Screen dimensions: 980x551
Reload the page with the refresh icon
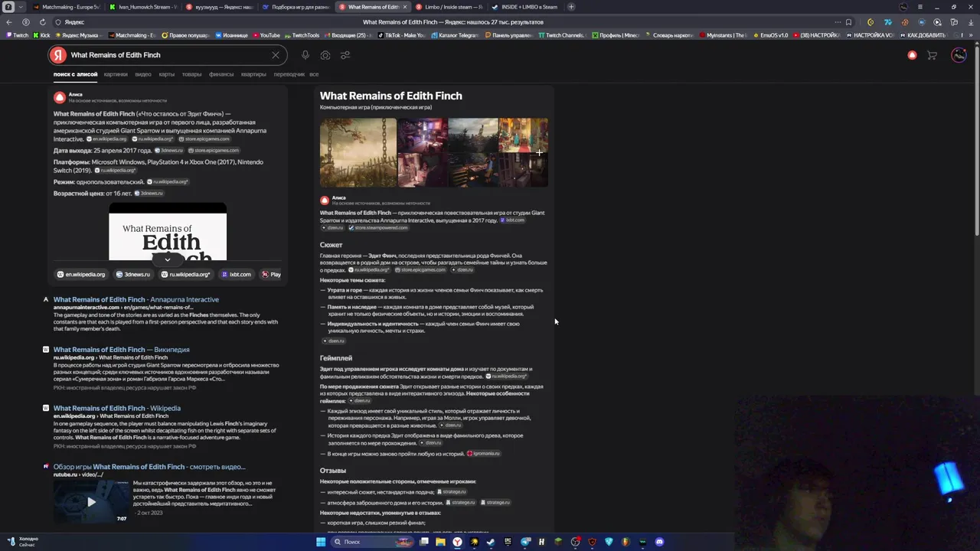[x=42, y=22]
